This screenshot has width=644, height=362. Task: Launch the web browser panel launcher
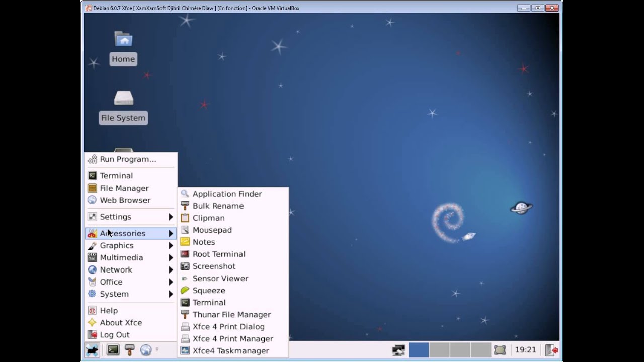[146, 350]
